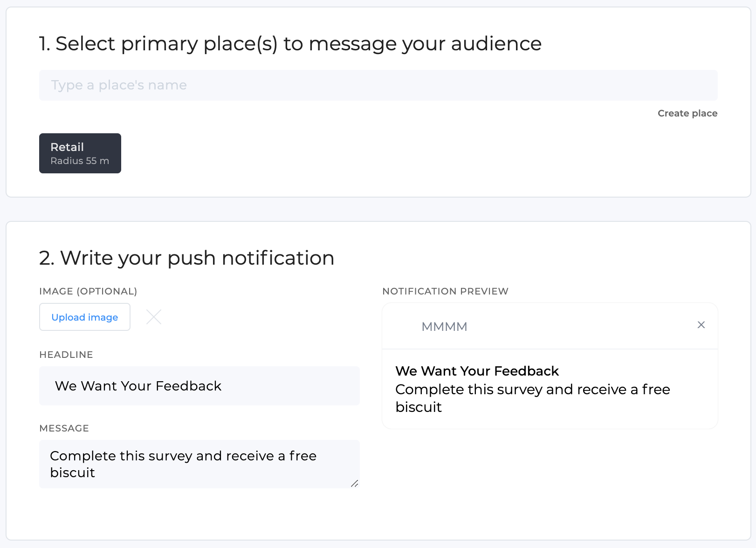Image resolution: width=756 pixels, height=548 pixels.
Task: Click the IMAGE (OPTIONAL) label
Action: (x=88, y=291)
